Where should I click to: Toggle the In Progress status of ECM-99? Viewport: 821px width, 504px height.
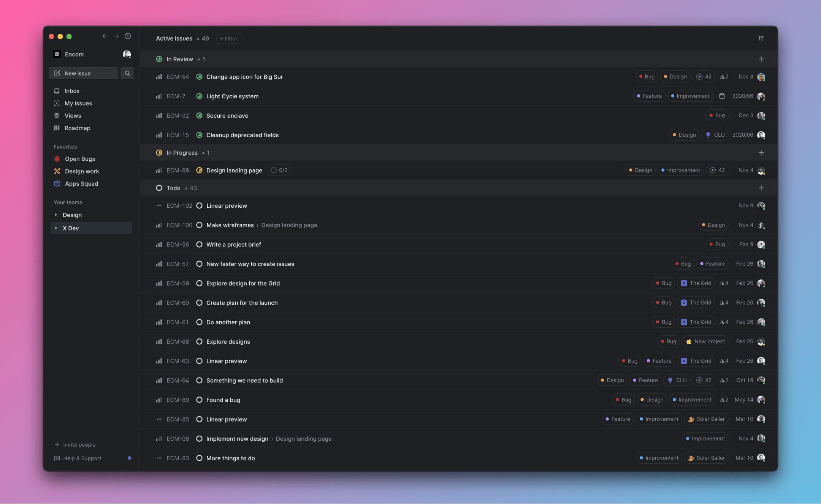(199, 171)
